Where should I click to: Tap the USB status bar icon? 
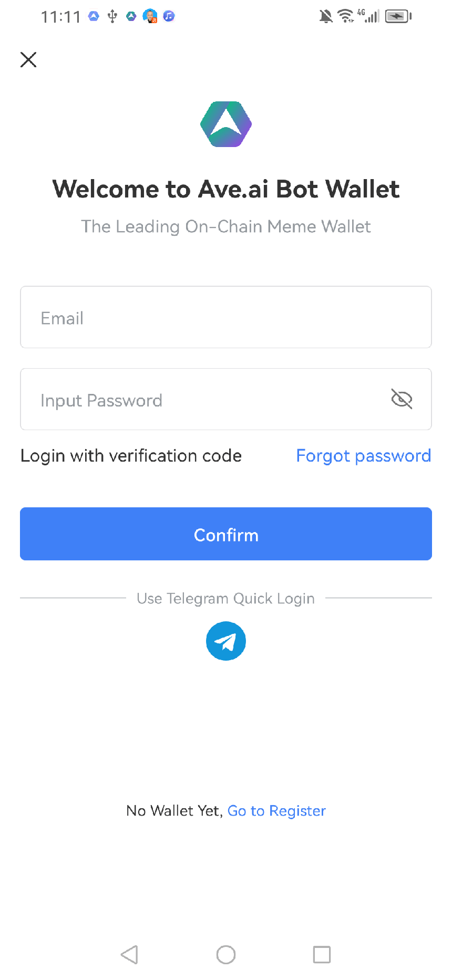pyautogui.click(x=112, y=17)
